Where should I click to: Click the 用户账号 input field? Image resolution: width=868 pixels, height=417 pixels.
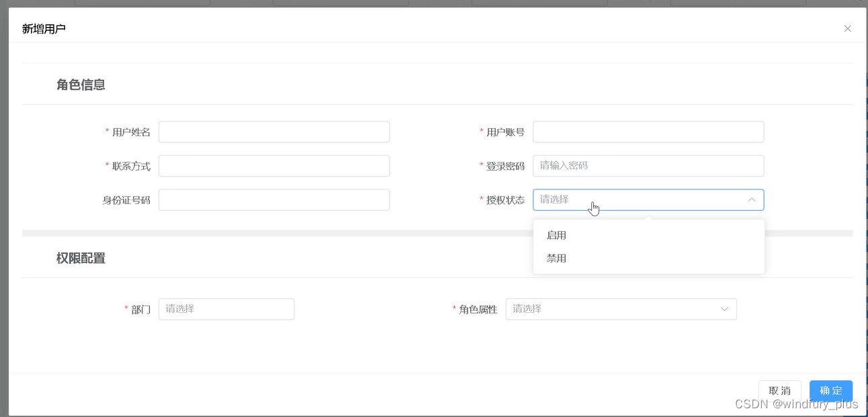648,132
